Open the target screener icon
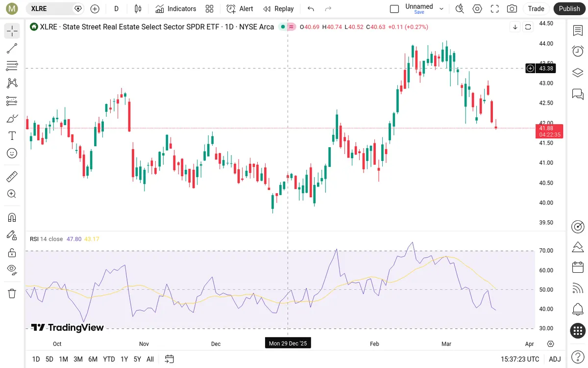The image size is (588, 368). click(578, 226)
